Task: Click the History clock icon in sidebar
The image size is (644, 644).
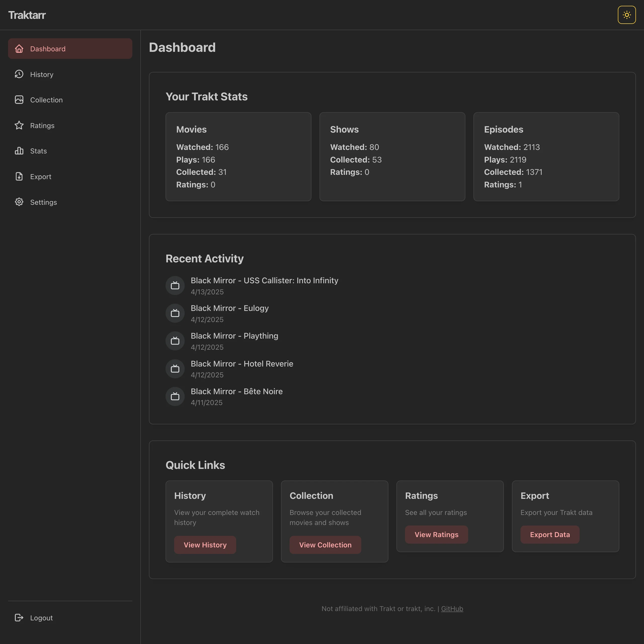Action: coord(19,74)
